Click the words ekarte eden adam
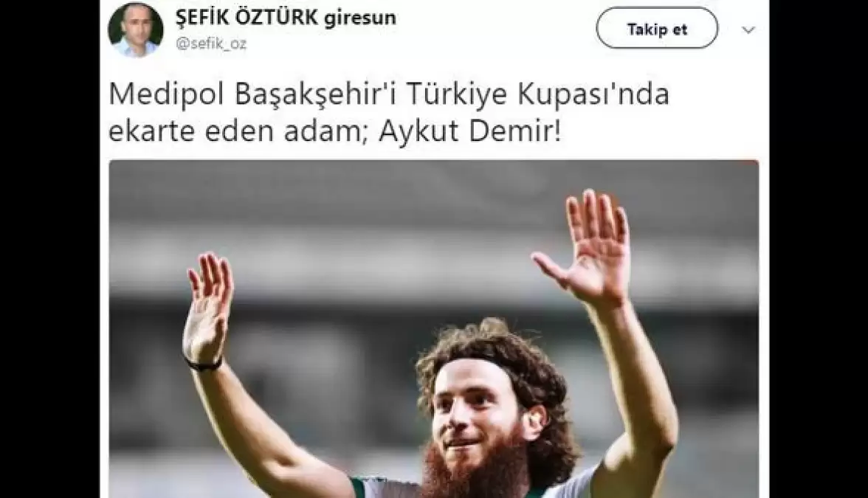Image resolution: width=868 pixels, height=498 pixels. tap(235, 133)
